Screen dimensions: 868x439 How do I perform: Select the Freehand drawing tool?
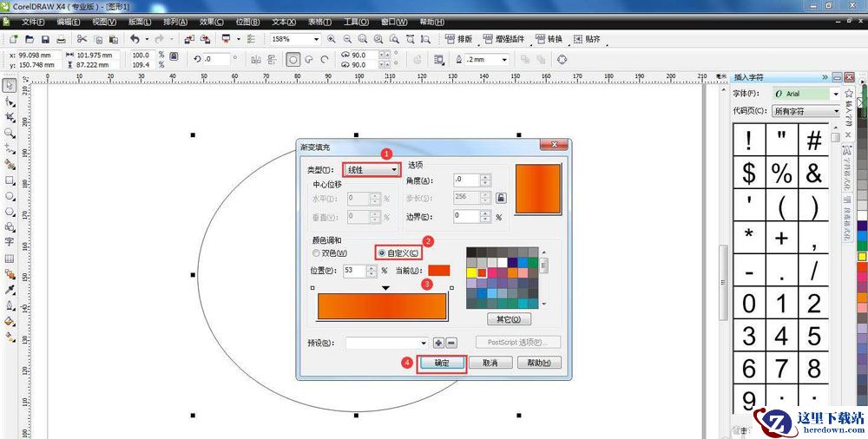[x=10, y=149]
